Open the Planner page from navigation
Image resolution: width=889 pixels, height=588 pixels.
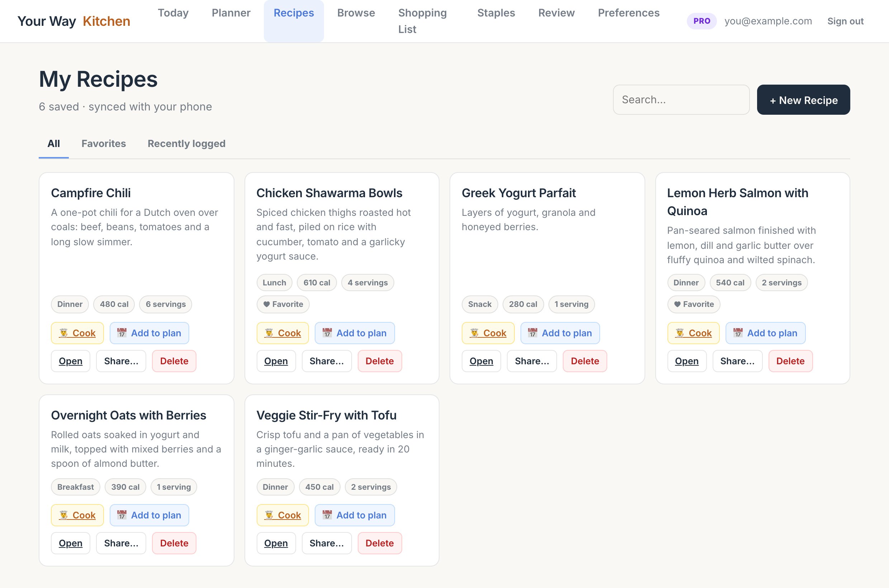tap(231, 13)
